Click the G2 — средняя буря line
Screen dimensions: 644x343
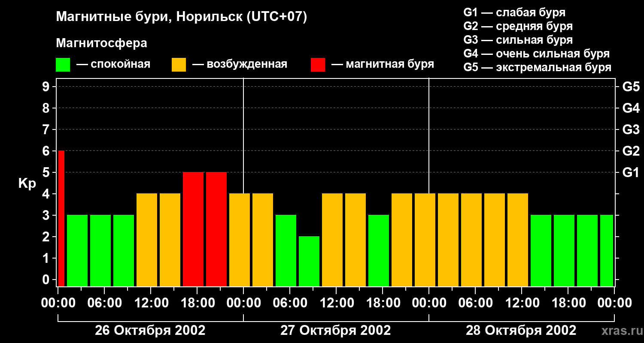[x=518, y=26]
